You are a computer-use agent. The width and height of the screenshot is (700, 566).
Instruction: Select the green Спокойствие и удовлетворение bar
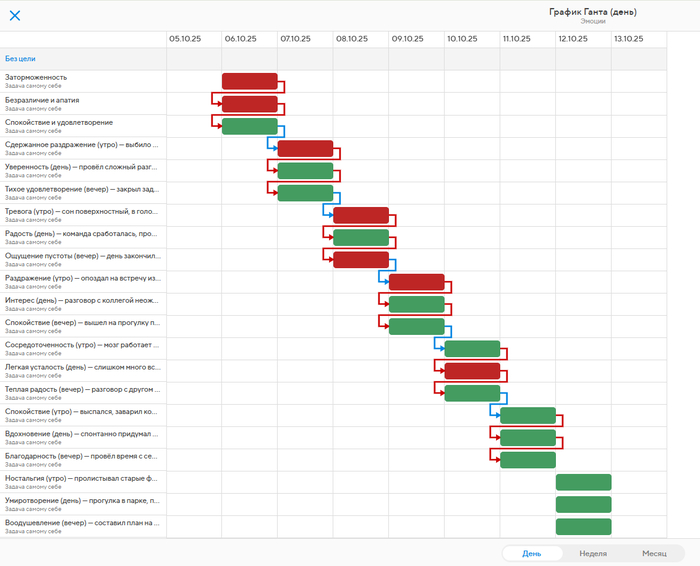[x=249, y=126]
